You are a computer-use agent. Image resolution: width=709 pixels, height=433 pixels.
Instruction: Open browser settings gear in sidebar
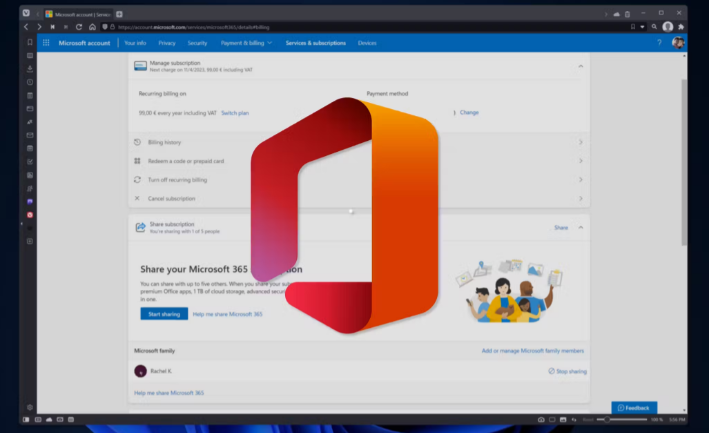tap(30, 407)
